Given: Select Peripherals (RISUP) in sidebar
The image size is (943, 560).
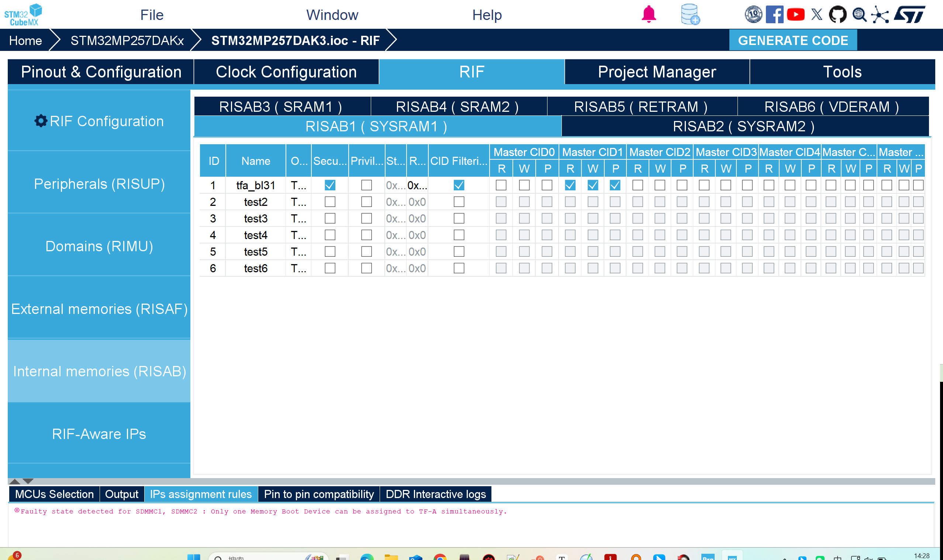Looking at the screenshot, I should pos(99,184).
